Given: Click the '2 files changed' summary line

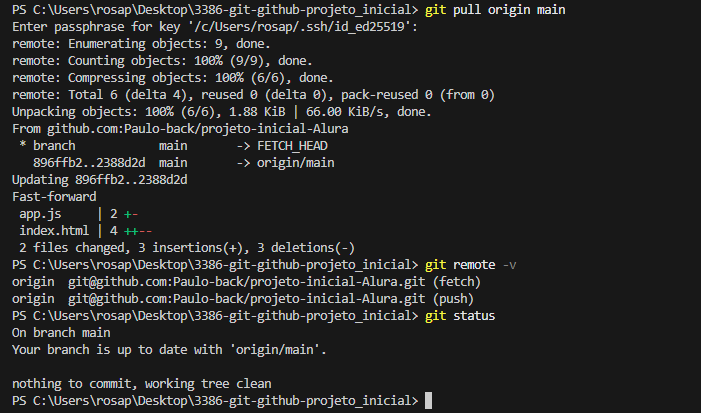Looking at the screenshot, I should point(187,248).
